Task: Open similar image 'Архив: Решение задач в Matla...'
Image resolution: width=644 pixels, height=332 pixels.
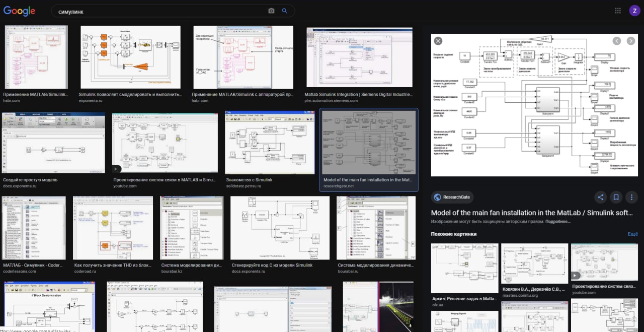Action: pyautogui.click(x=465, y=269)
